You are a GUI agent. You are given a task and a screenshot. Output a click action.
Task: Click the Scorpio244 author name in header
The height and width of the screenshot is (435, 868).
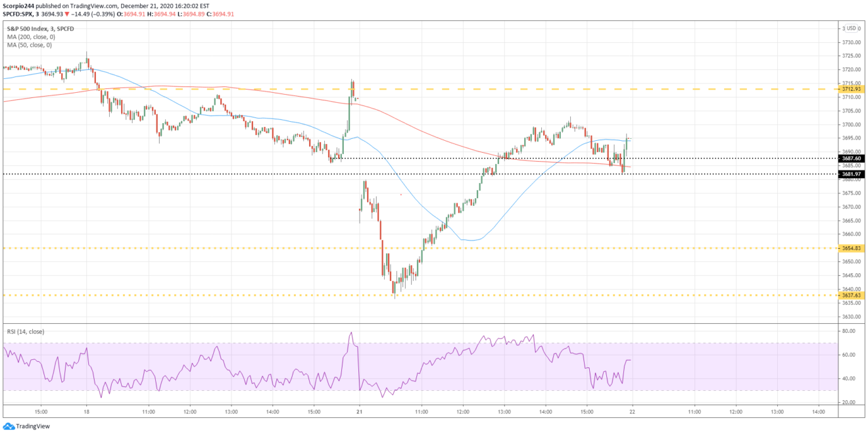click(18, 5)
